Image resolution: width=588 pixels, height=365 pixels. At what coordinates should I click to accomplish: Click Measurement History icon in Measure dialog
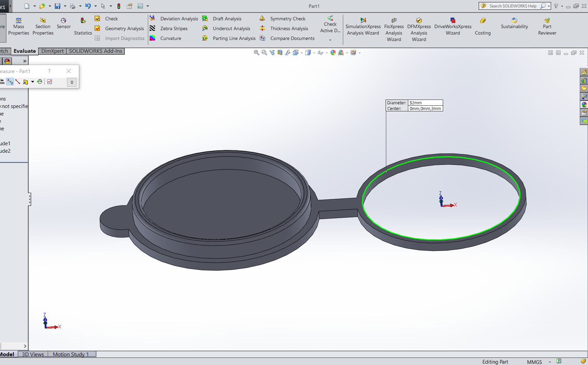[x=40, y=82]
